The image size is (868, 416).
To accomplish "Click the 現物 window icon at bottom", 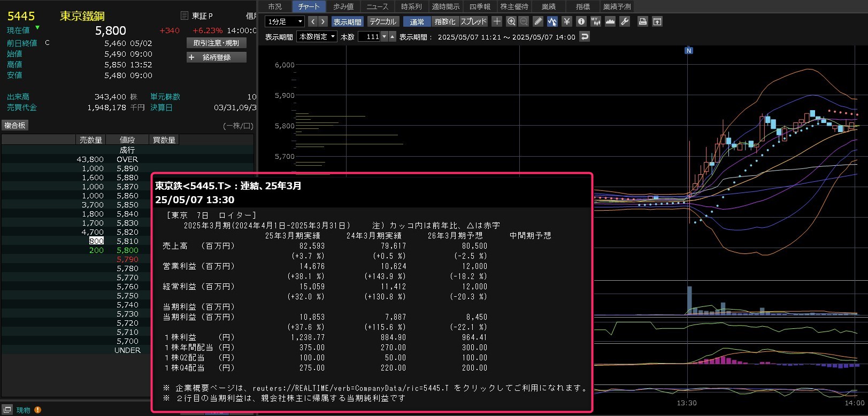I will tap(7, 410).
